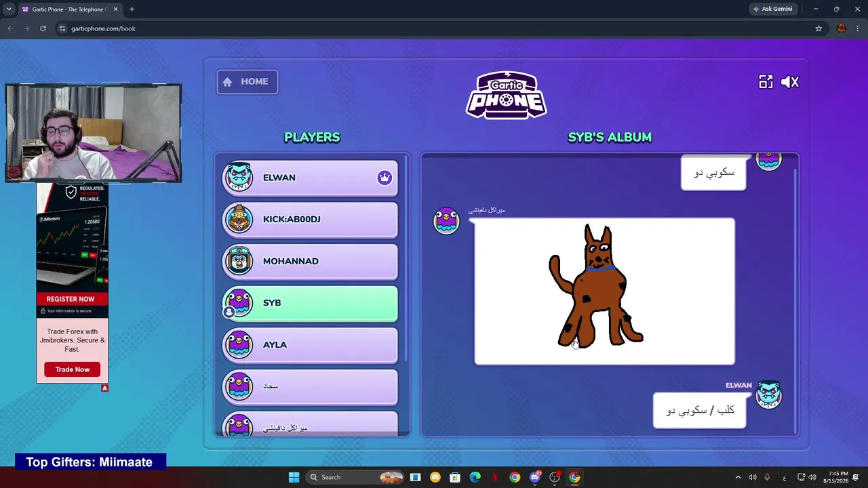The width and height of the screenshot is (868, 488).
Task: Open the Ask Gemini button
Action: tap(772, 9)
